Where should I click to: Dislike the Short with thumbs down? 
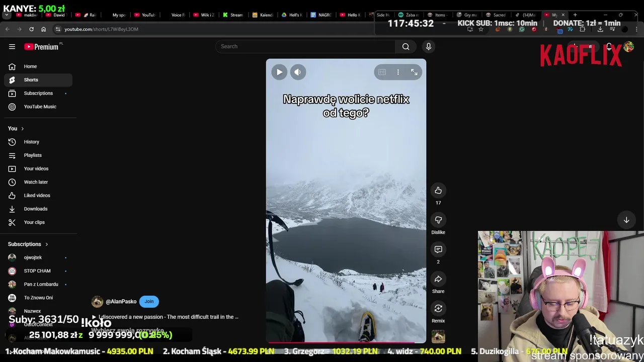click(x=438, y=220)
